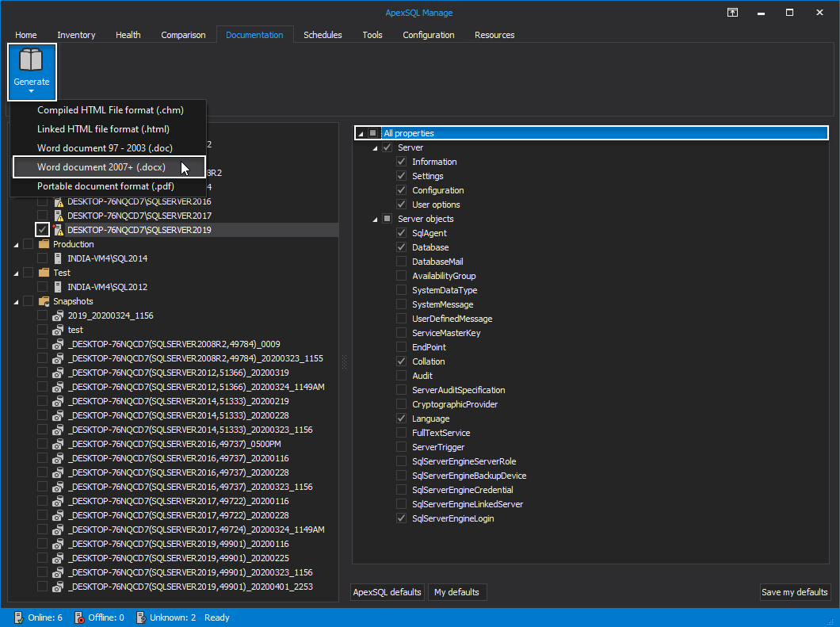
Task: Enable the Audit property checkbox
Action: click(401, 376)
